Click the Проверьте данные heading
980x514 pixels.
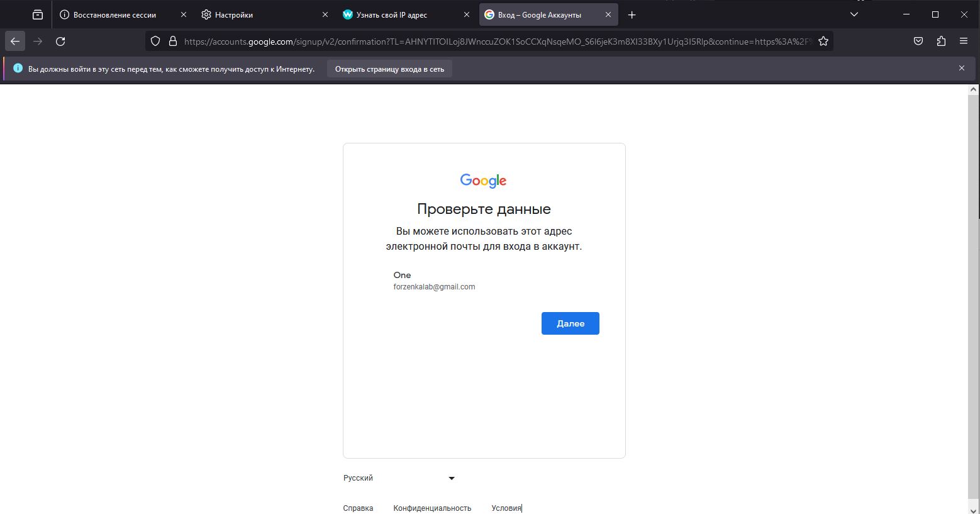484,209
